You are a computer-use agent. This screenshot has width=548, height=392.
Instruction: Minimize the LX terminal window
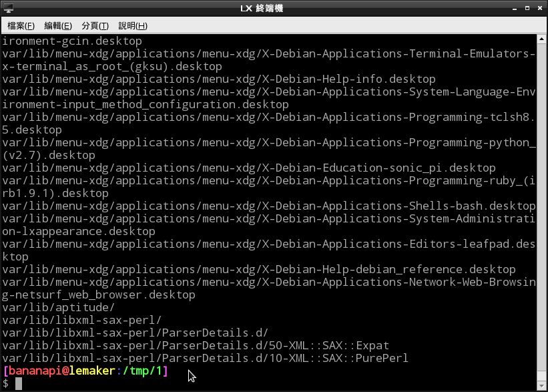(x=515, y=8)
